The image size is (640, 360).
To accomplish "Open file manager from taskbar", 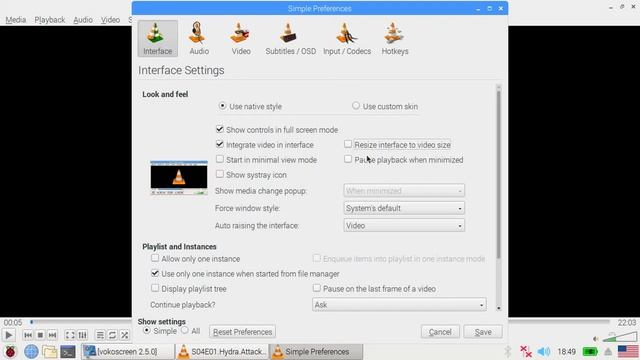I will pyautogui.click(x=49, y=351).
